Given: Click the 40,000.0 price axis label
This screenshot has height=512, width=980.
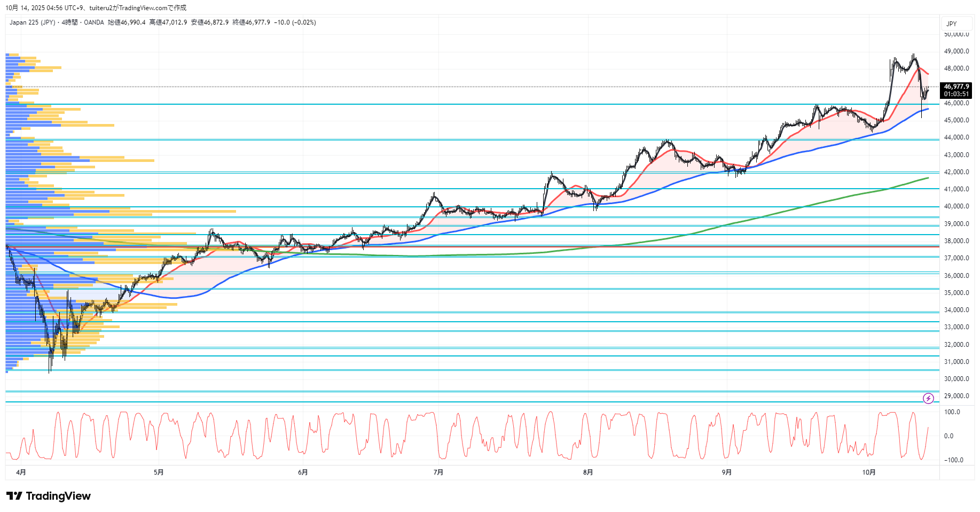Looking at the screenshot, I should [x=956, y=206].
